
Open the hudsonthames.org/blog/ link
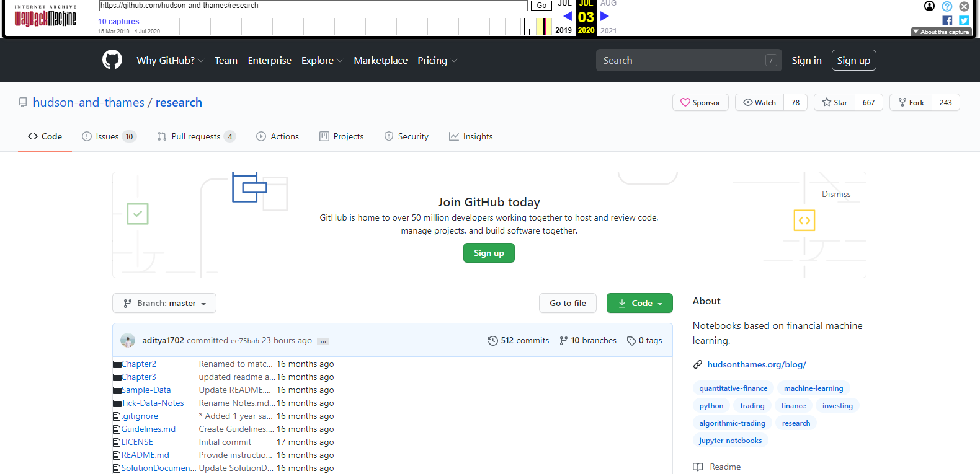[757, 365]
